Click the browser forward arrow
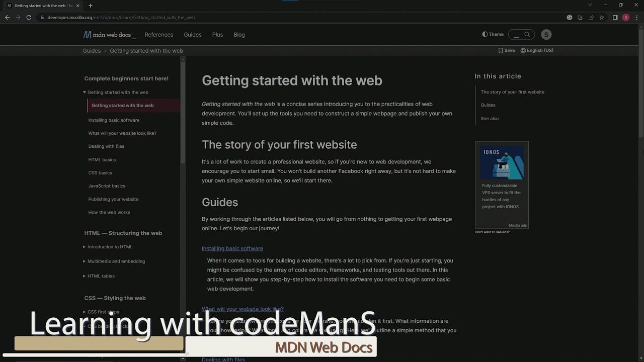 pos(18,18)
